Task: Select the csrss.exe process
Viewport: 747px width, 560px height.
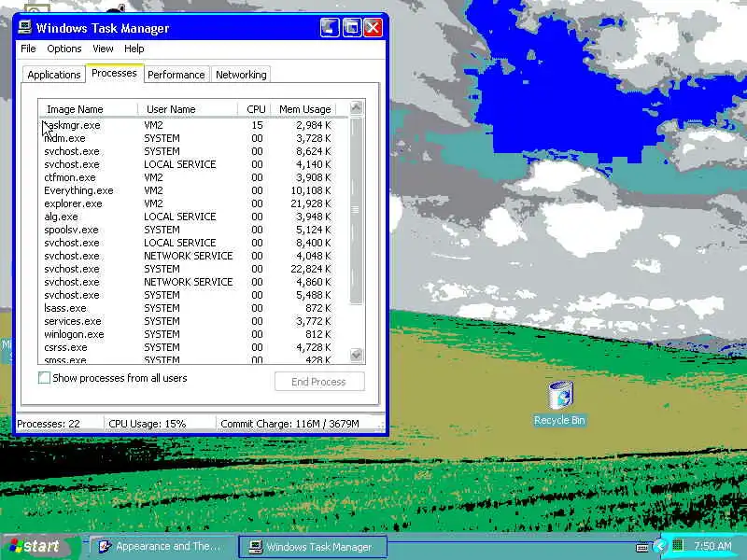Action: click(188, 347)
